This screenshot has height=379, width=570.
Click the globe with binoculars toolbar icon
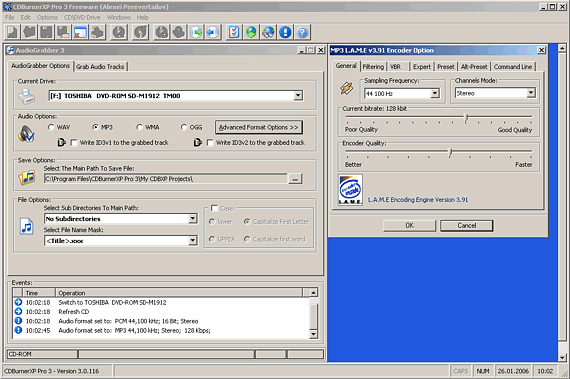point(268,32)
